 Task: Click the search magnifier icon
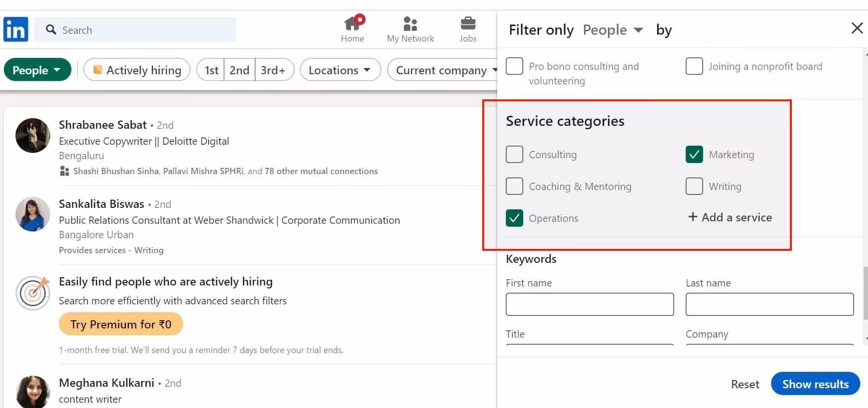(x=51, y=30)
